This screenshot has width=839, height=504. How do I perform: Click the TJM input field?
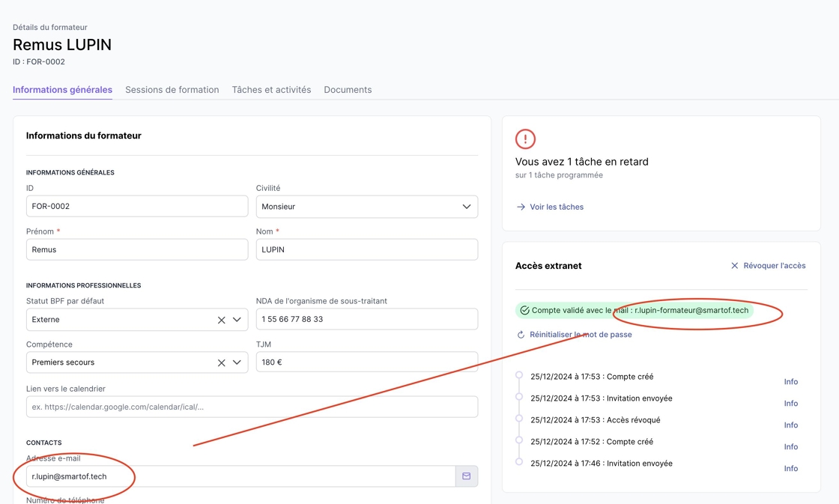pos(366,362)
